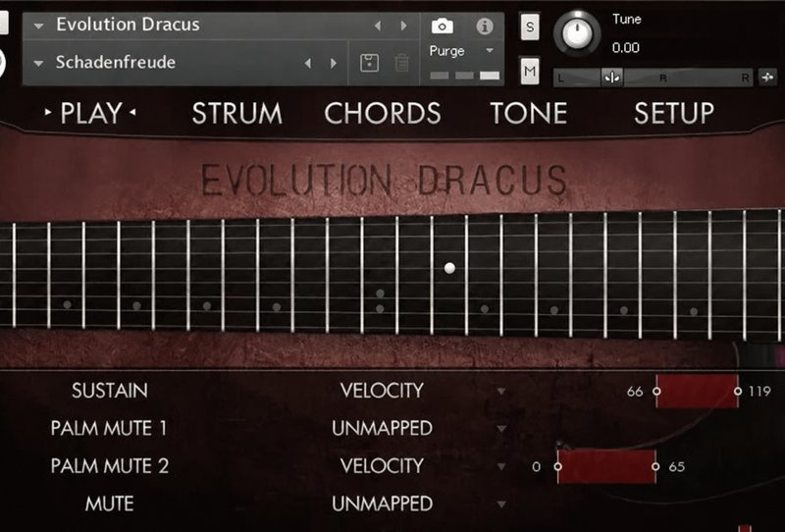The height and width of the screenshot is (532, 785).
Task: Click the SUSTAIN velocity range bar
Action: 697,392
